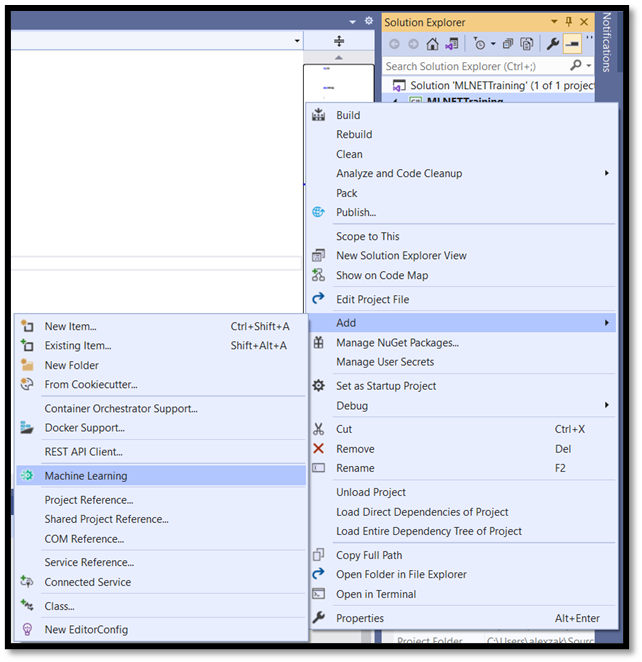Pin the Solution Explorer panel
The width and height of the screenshot is (642, 662).
tap(569, 22)
